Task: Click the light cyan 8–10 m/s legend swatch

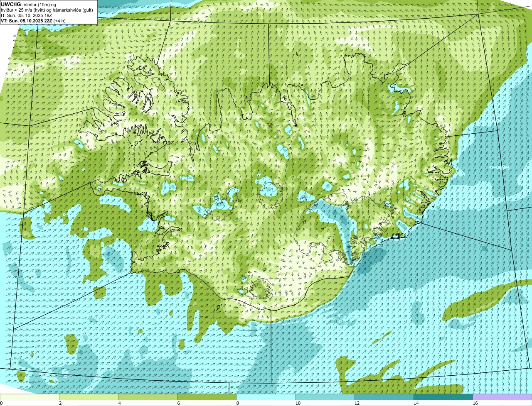Action: point(266,397)
